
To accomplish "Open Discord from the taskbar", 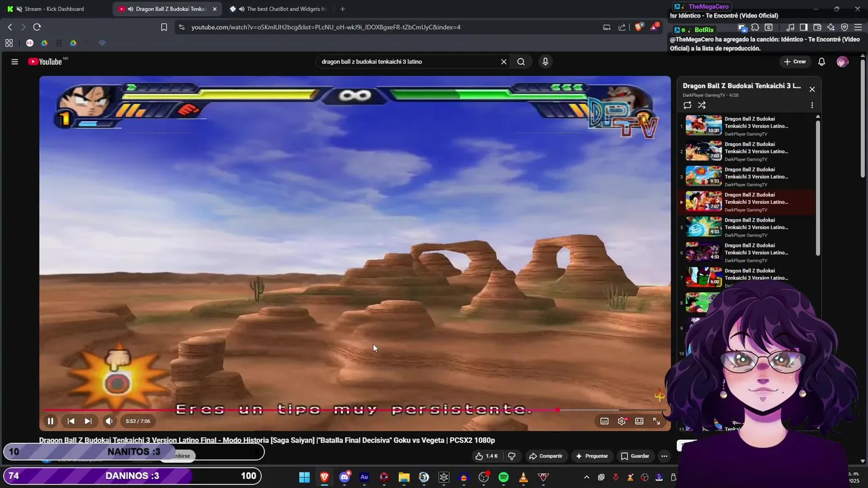I will 344,477.
